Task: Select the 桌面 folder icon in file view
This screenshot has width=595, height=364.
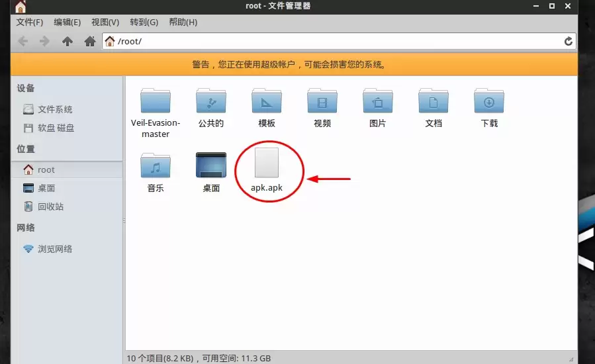Action: pos(211,165)
